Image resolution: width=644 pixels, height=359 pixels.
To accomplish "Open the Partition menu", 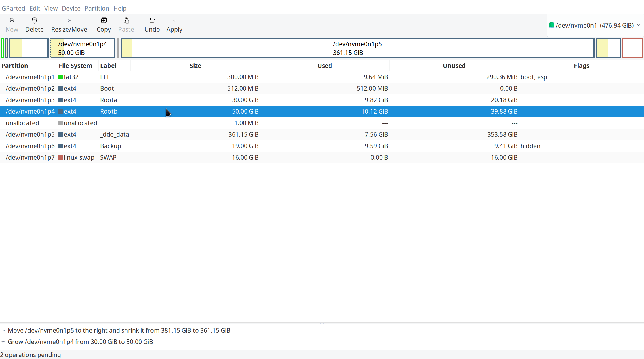I will [97, 8].
